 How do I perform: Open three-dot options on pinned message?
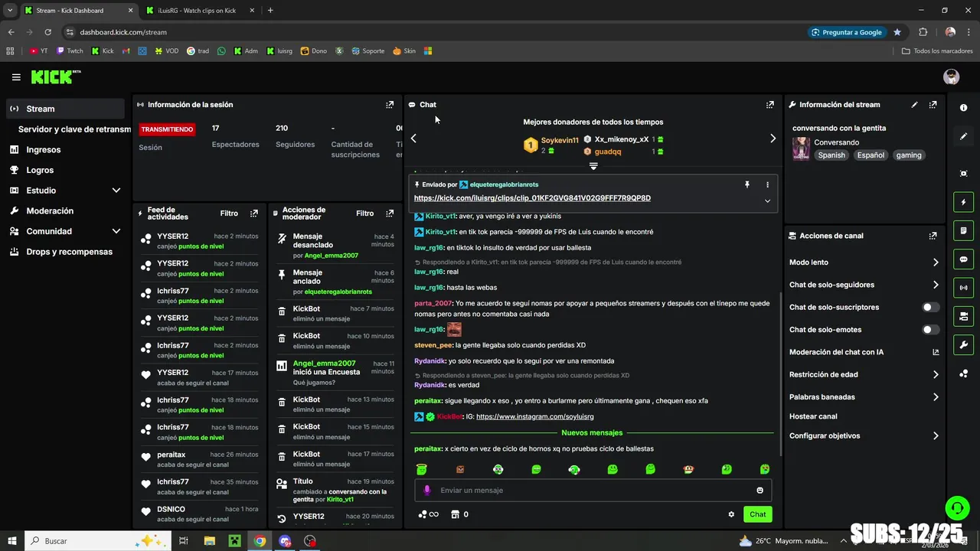click(x=767, y=184)
